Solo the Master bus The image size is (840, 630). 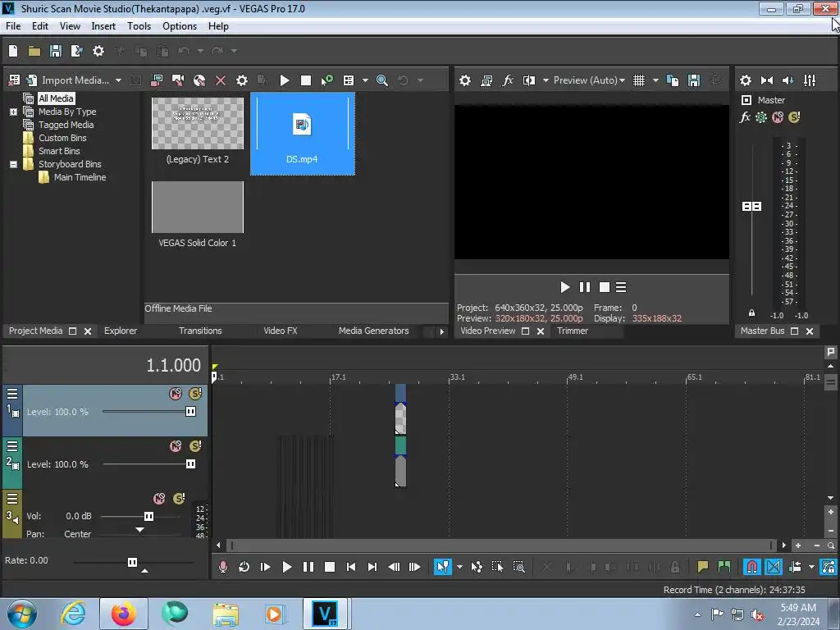click(794, 117)
